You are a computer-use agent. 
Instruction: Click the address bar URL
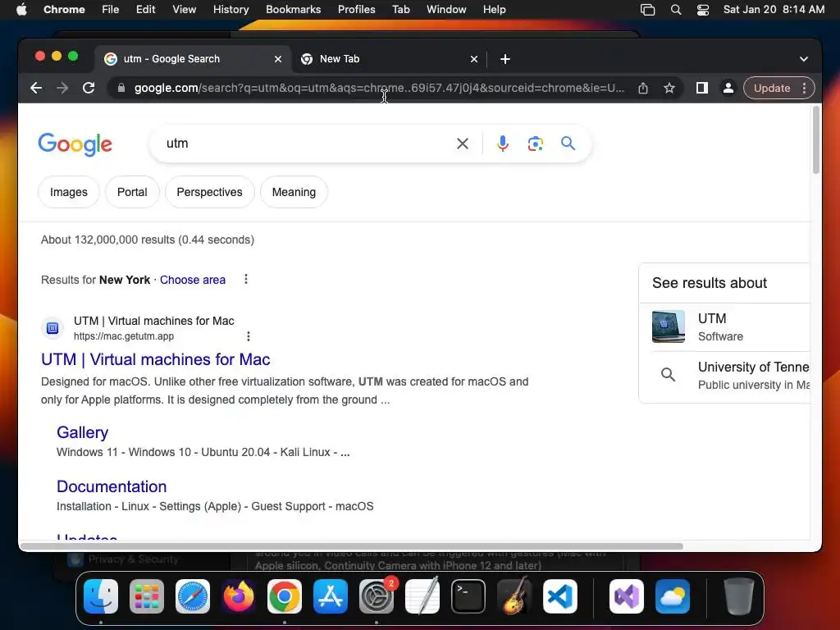379,88
